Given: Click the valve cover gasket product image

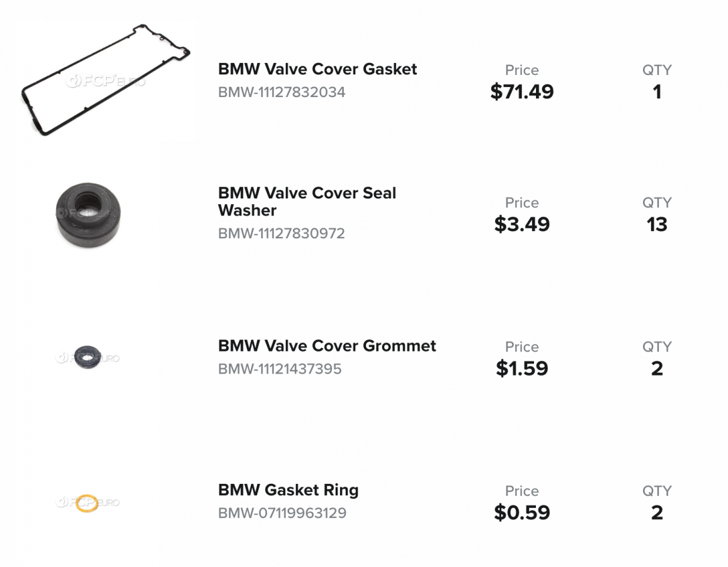Looking at the screenshot, I should click(106, 80).
